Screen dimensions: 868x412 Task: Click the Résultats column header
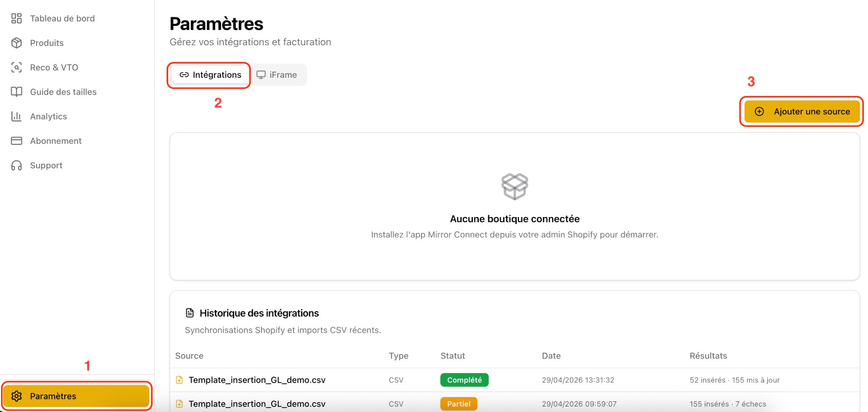[708, 356]
